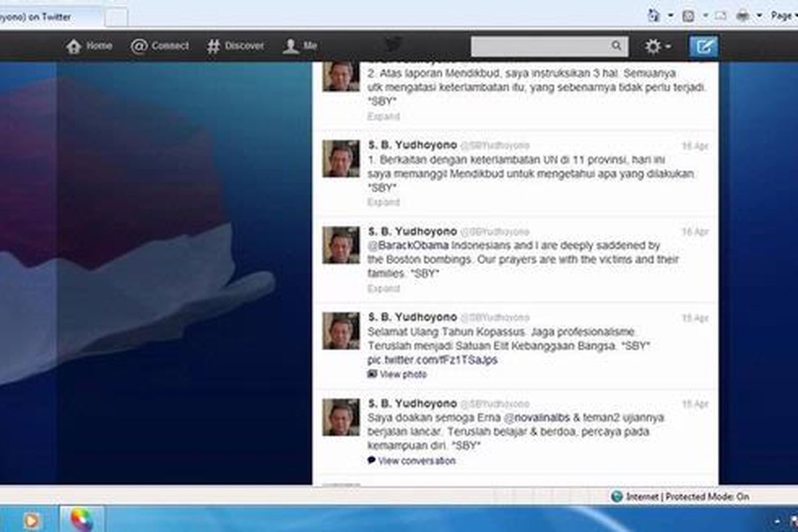Click the browser print icon
The height and width of the screenshot is (532, 798).
[x=743, y=16]
